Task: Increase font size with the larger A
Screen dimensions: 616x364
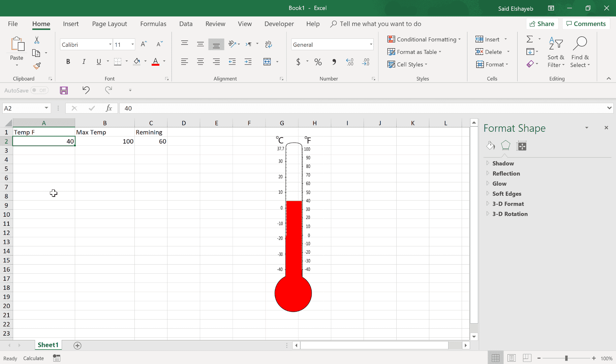Action: tap(144, 44)
